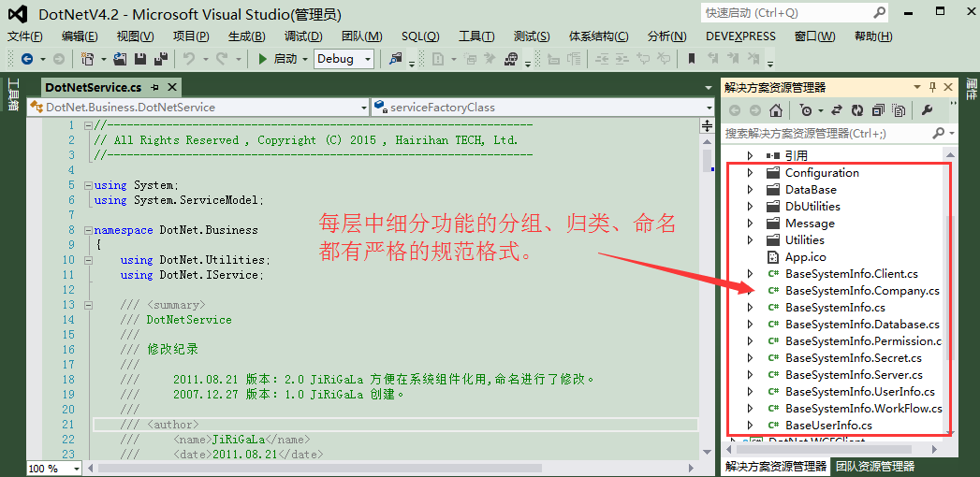
Task: Click Refresh icon in Solution Explorer
Action: click(x=857, y=110)
